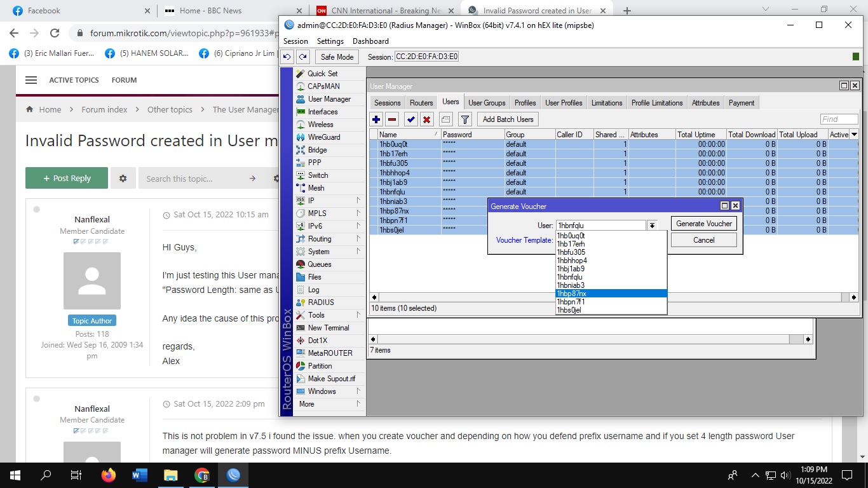Click the comment icon in Users toolbar

click(445, 119)
